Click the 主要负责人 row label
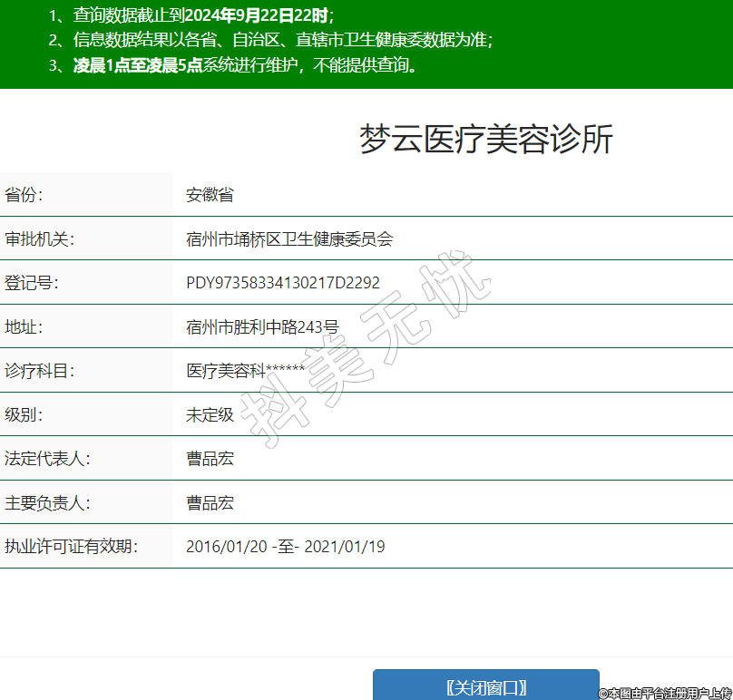The width and height of the screenshot is (733, 700). coord(47,502)
